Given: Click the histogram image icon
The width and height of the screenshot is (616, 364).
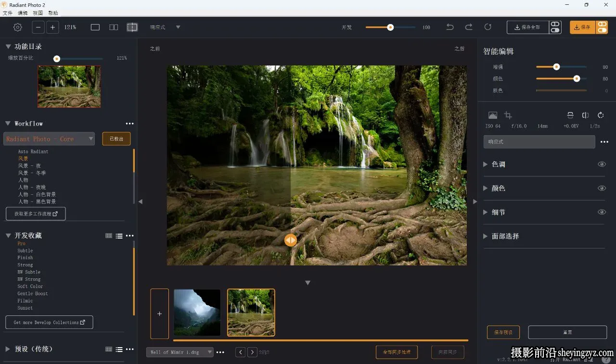Looking at the screenshot, I should pos(493,115).
